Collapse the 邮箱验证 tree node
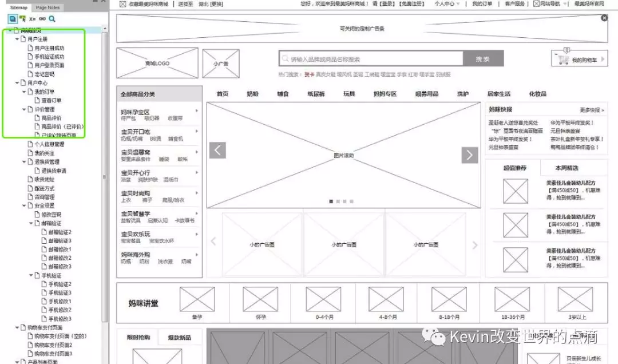The width and height of the screenshot is (618, 364). pyautogui.click(x=31, y=223)
